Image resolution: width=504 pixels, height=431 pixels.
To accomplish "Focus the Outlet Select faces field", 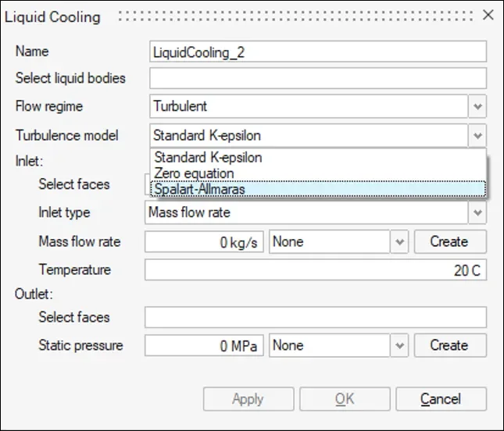I will (x=315, y=317).
